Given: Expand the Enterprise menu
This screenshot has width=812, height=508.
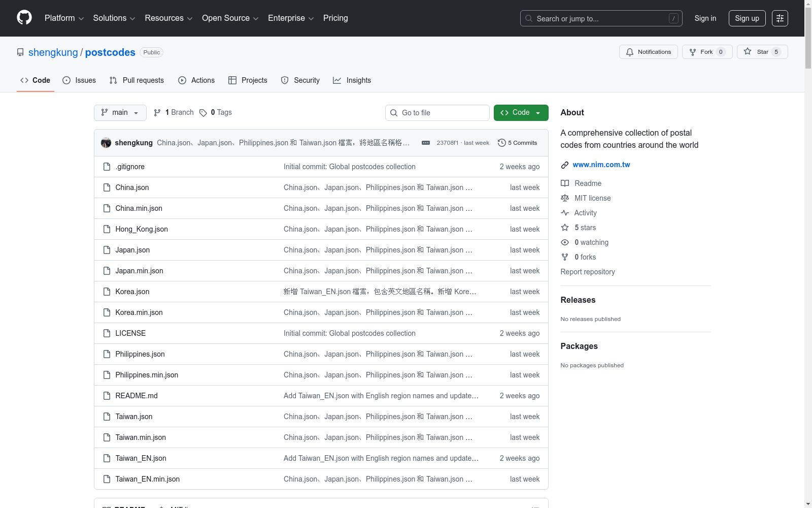Looking at the screenshot, I should 291,18.
